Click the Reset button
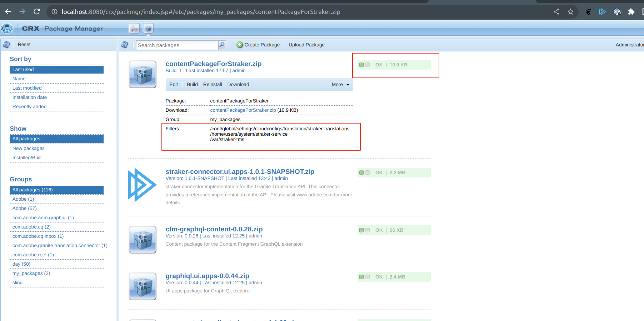The image size is (644, 321). click(24, 45)
